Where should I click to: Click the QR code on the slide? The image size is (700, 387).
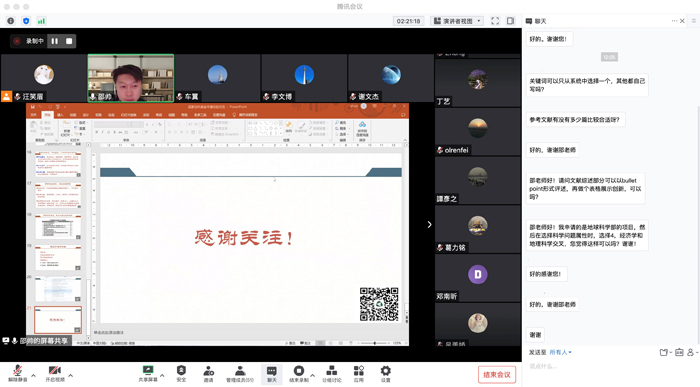[x=379, y=304]
